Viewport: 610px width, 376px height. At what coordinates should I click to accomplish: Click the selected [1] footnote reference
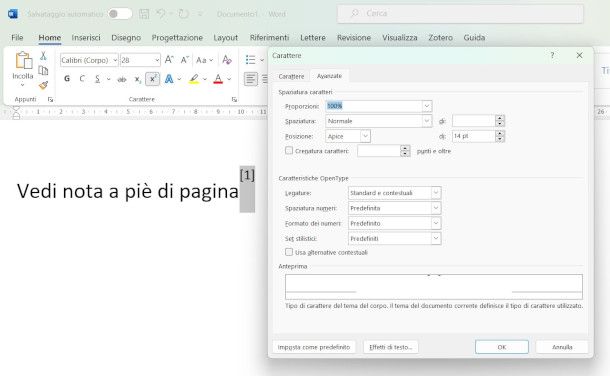pyautogui.click(x=247, y=176)
